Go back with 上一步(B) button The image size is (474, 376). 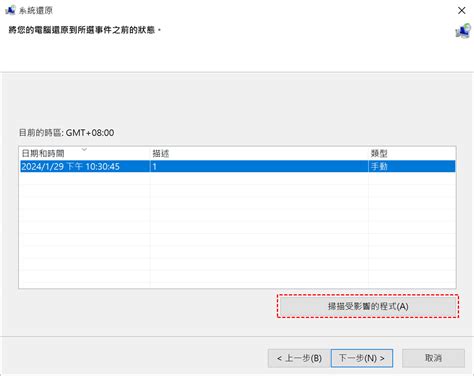click(299, 358)
